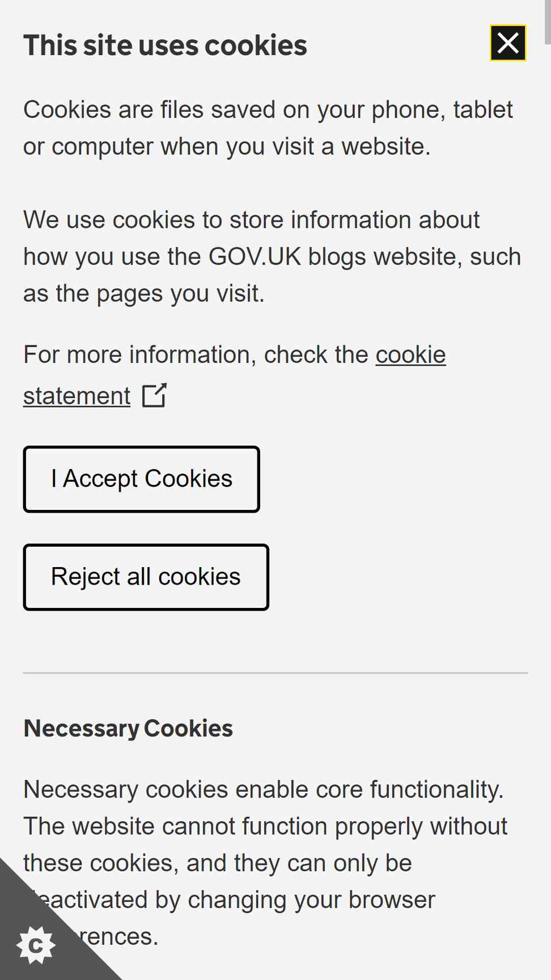
Task: Choose 'Reject all cookies'
Action: coord(146,577)
